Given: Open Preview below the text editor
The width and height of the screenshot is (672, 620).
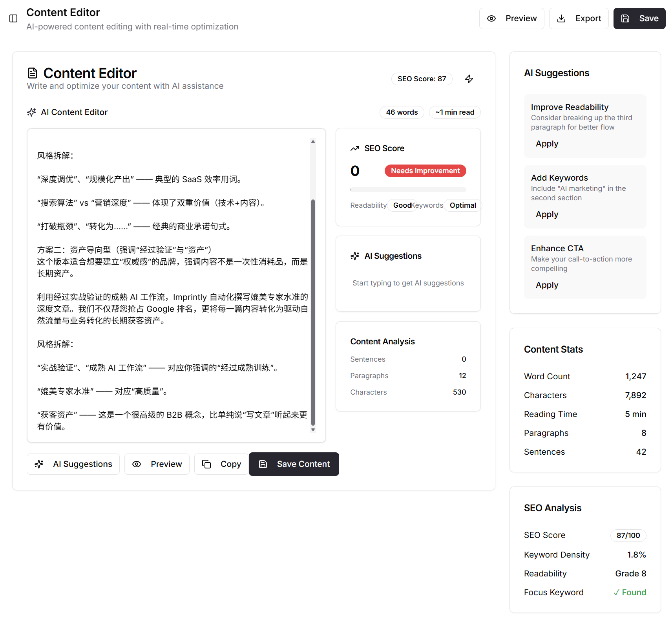Looking at the screenshot, I should click(x=157, y=464).
